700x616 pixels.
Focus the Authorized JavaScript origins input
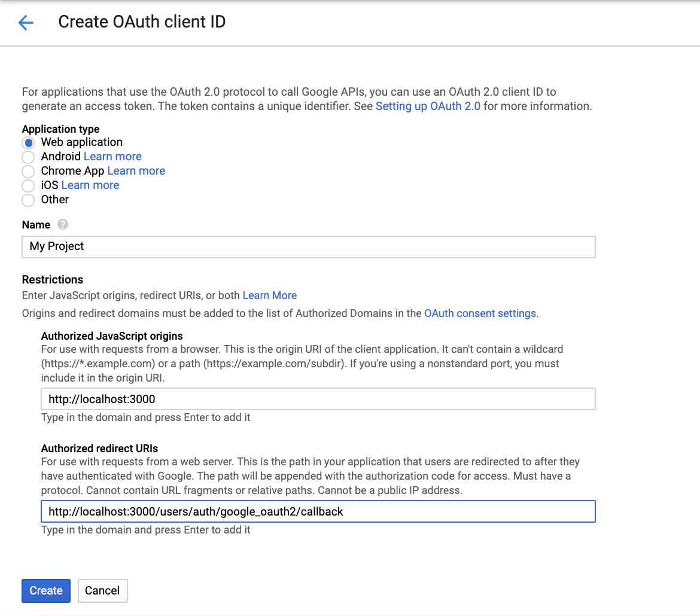click(x=318, y=399)
